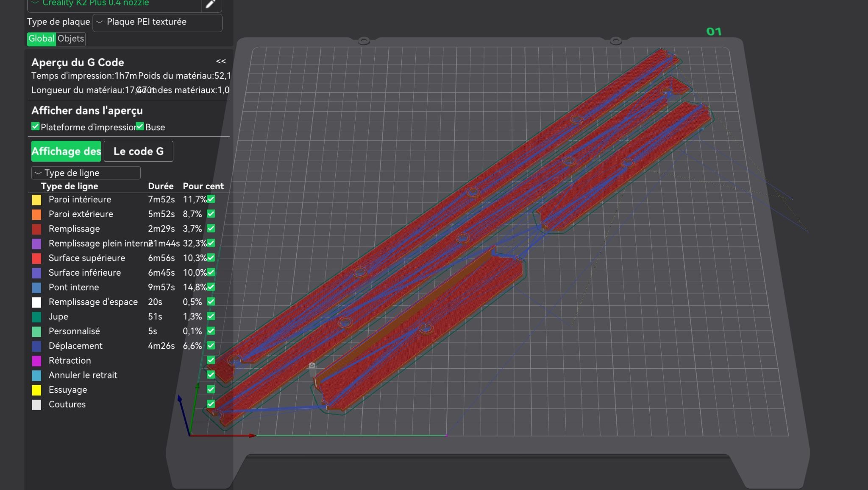Open the Creality K2 Plus printer dropdown
The width and height of the screenshot is (868, 490).
point(114,4)
